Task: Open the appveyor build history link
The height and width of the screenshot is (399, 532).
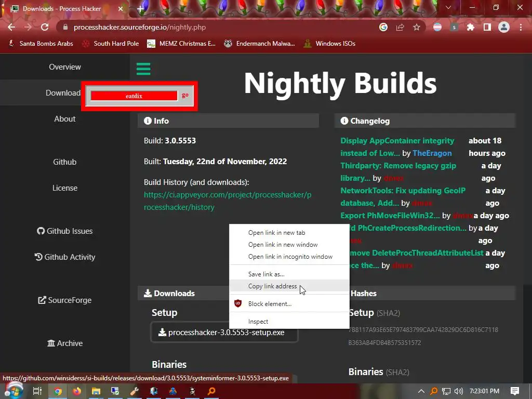Action: click(228, 201)
